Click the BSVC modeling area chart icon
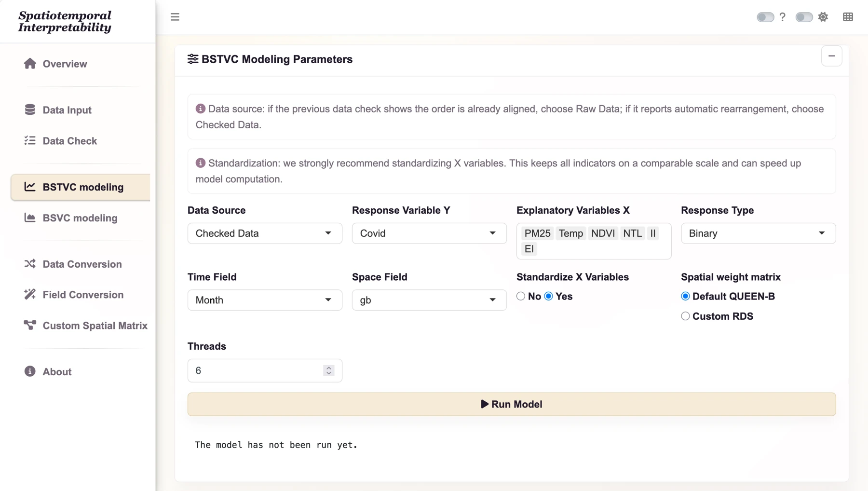868x491 pixels. pos(30,218)
